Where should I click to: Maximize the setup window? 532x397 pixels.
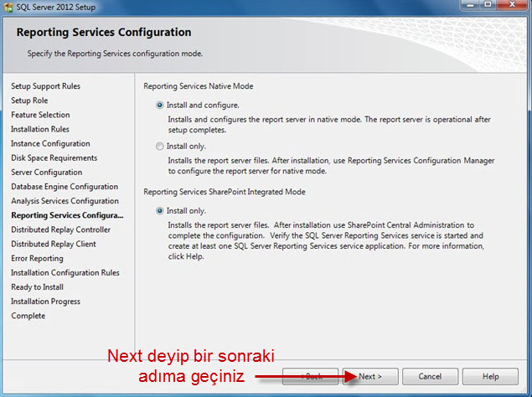point(488,5)
